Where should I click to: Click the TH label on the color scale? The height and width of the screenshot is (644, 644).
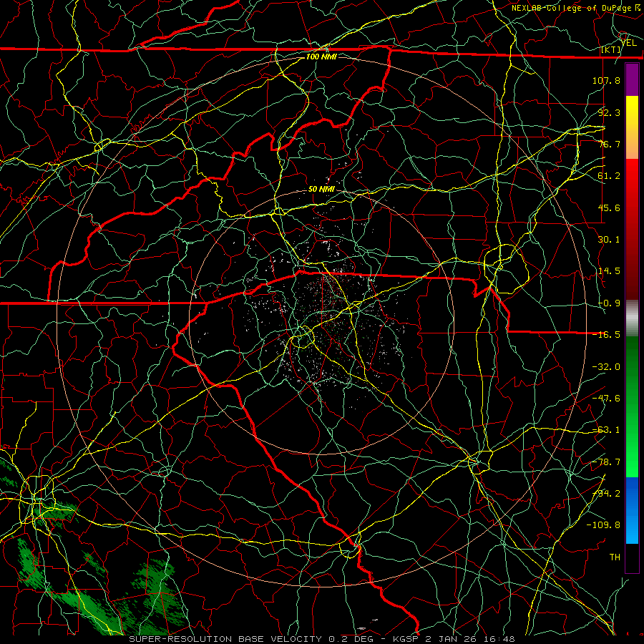[615, 557]
